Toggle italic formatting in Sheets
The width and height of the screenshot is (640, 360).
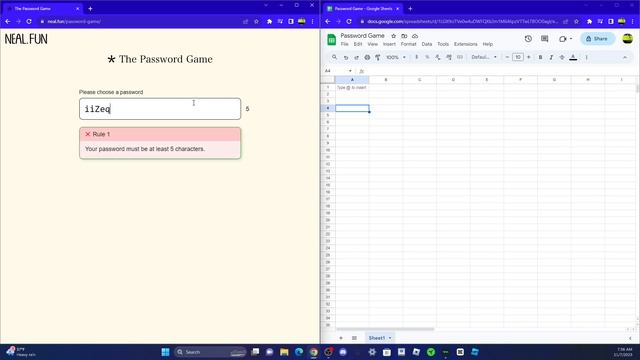551,57
